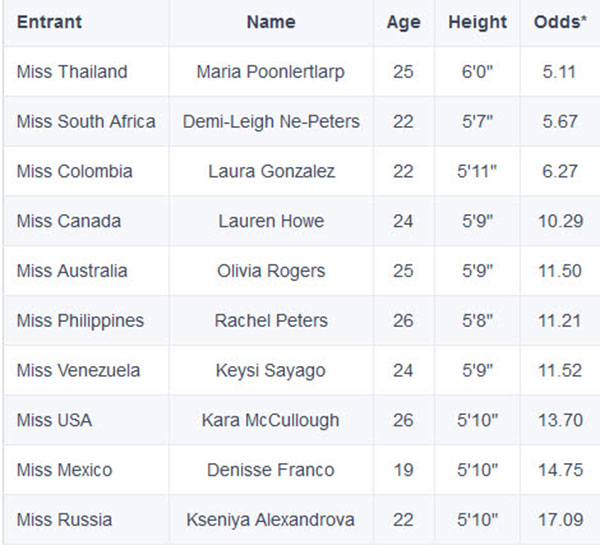Select the Miss Philippines entrant cell
This screenshot has height=545, width=600.
pos(80,321)
